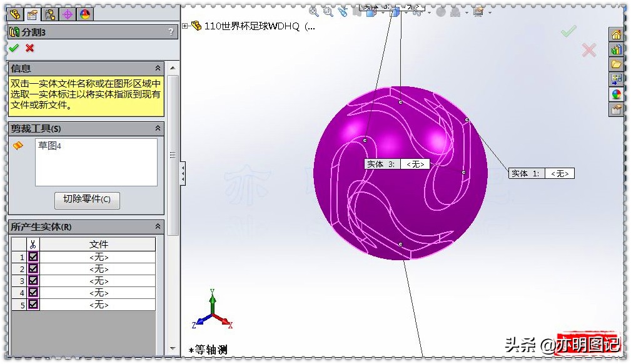This screenshot has height=364, width=631.
Task: Confirm the 分割3 feature with green check
Action: coord(14,48)
